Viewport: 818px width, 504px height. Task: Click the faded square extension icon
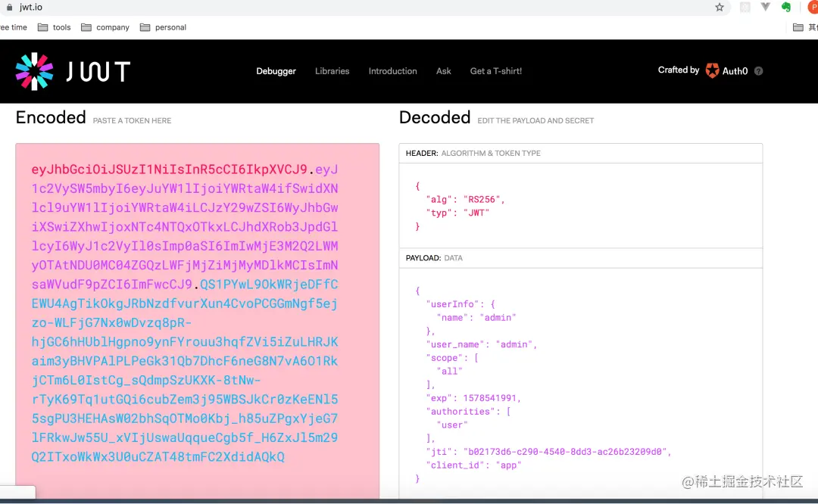(745, 8)
